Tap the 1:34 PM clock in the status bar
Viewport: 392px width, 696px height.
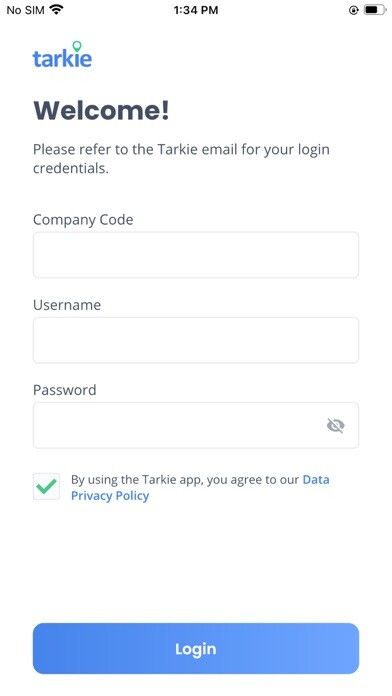tap(196, 10)
